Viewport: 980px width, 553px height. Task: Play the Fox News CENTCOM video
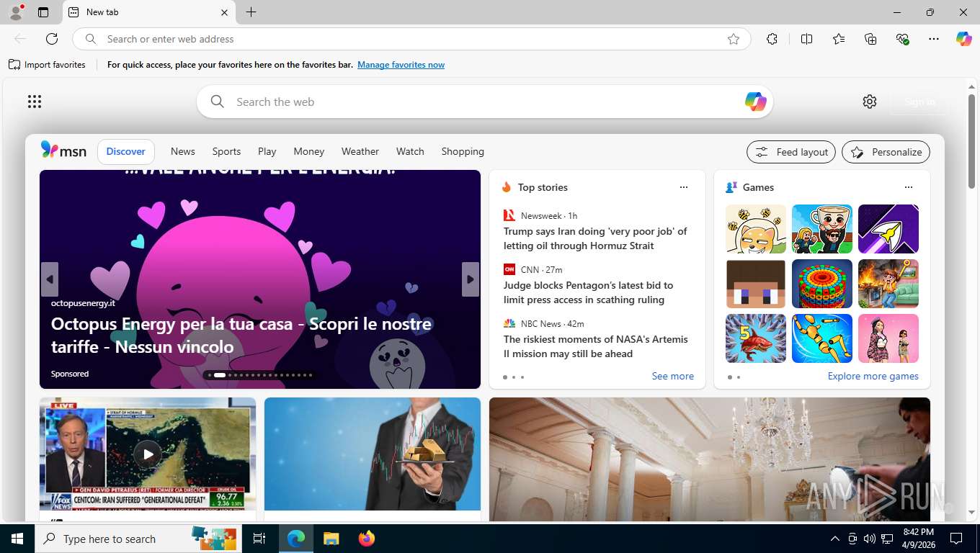coord(148,454)
